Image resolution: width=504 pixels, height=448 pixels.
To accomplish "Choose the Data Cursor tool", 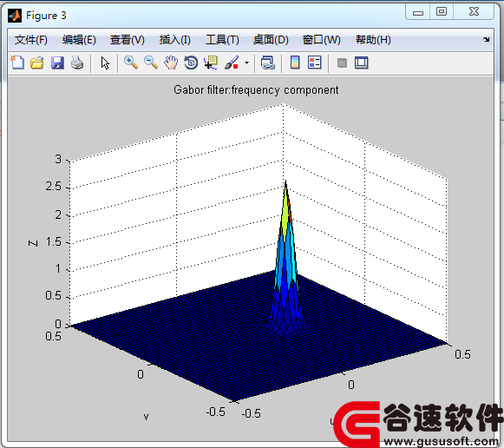I will [211, 63].
